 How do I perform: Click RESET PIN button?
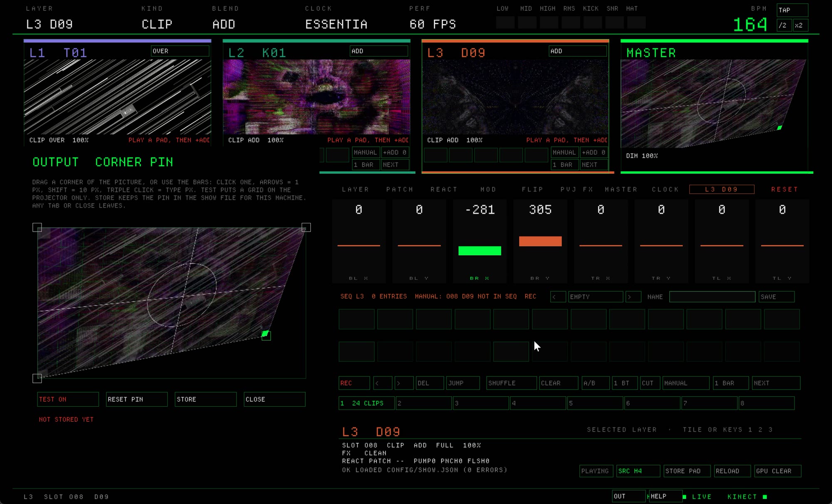point(136,399)
